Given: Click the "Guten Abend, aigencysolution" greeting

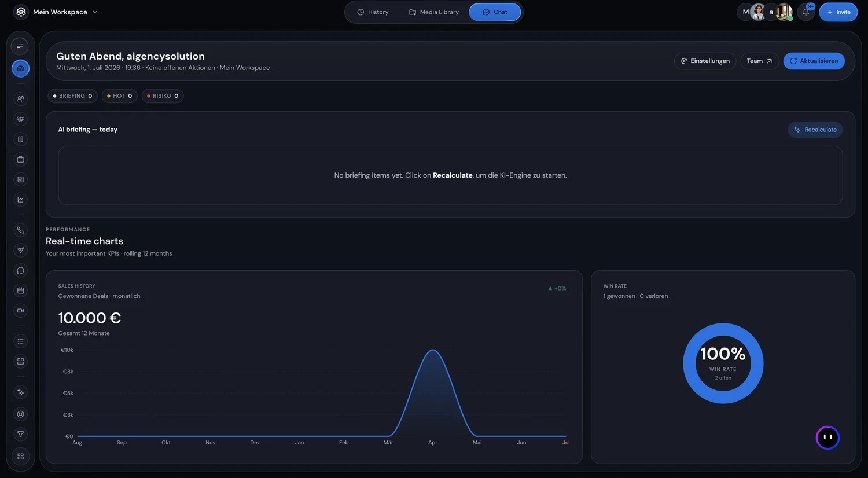Looking at the screenshot, I should pos(130,56).
